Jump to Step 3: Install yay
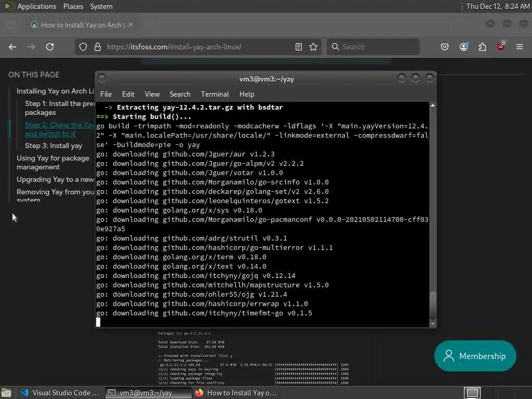Viewport: 532px width, 399px height. click(x=54, y=145)
